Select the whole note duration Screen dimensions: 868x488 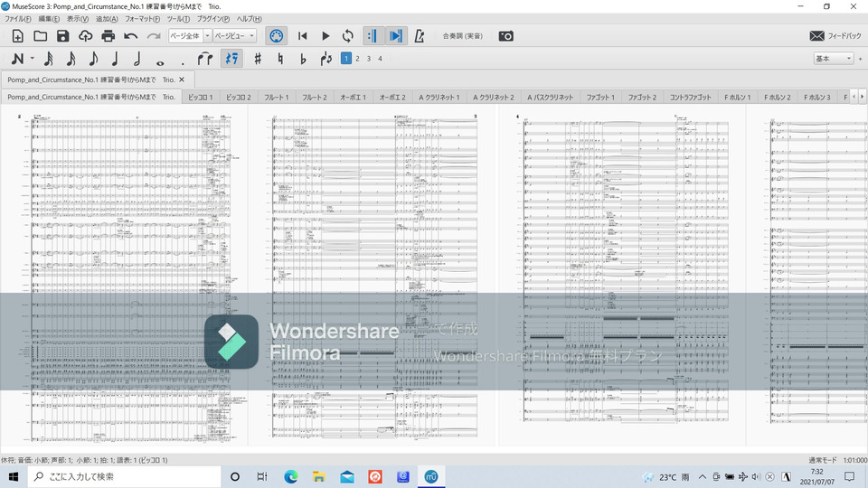click(160, 61)
